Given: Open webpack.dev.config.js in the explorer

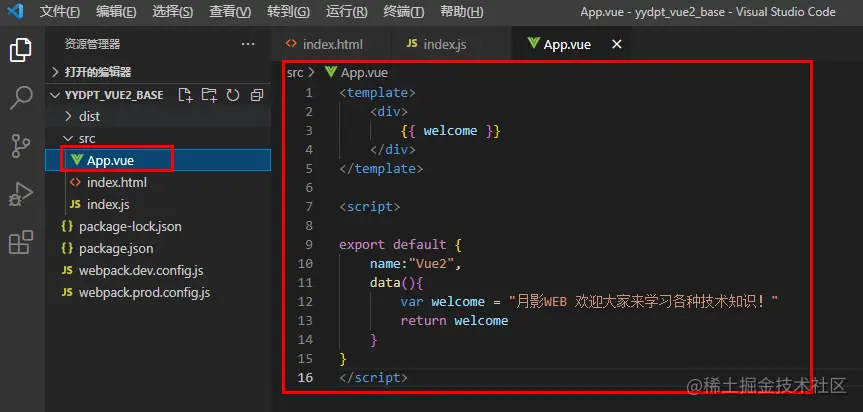Looking at the screenshot, I should [158, 270].
